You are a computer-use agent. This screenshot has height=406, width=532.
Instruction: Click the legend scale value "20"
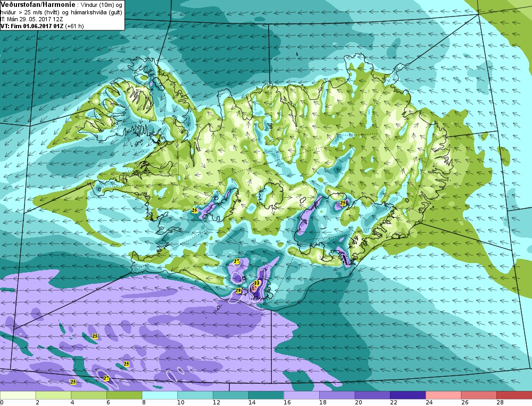point(358,403)
